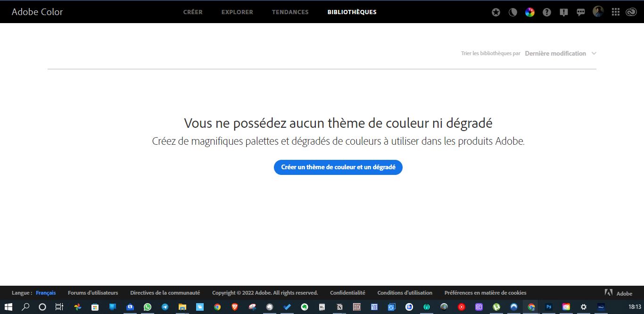Click the Adobe logo in the footer
644x314 pixels.
coord(619,293)
